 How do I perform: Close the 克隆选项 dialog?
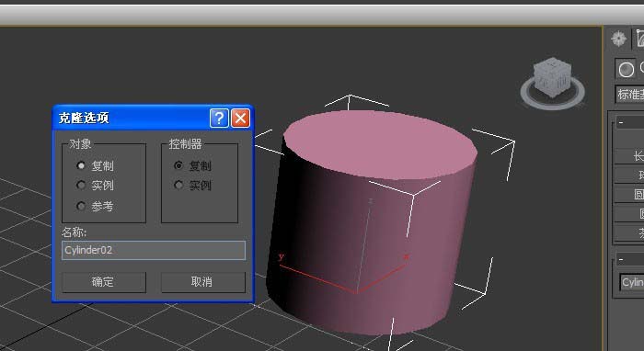point(241,119)
